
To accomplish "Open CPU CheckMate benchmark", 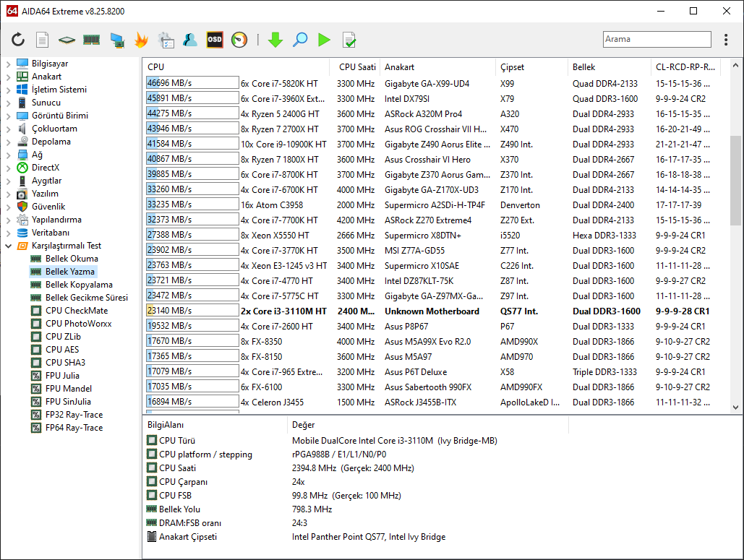I will pos(77,311).
